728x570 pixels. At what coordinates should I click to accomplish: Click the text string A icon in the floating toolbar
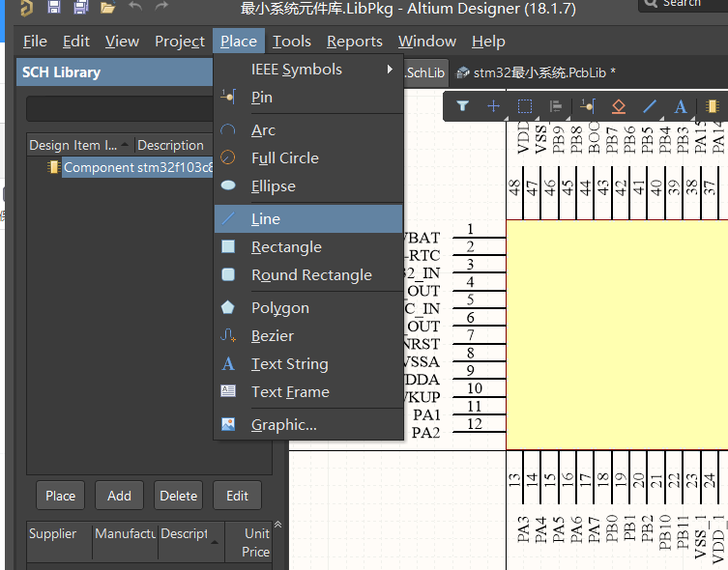[681, 106]
